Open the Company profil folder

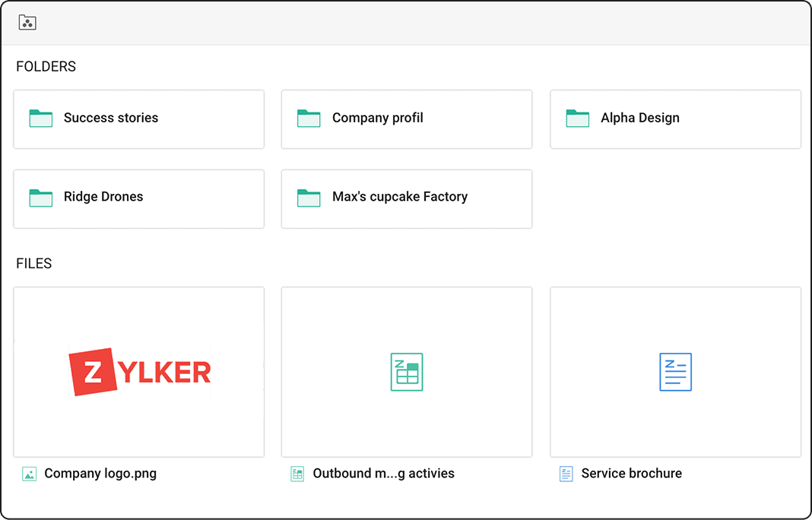[x=378, y=118]
